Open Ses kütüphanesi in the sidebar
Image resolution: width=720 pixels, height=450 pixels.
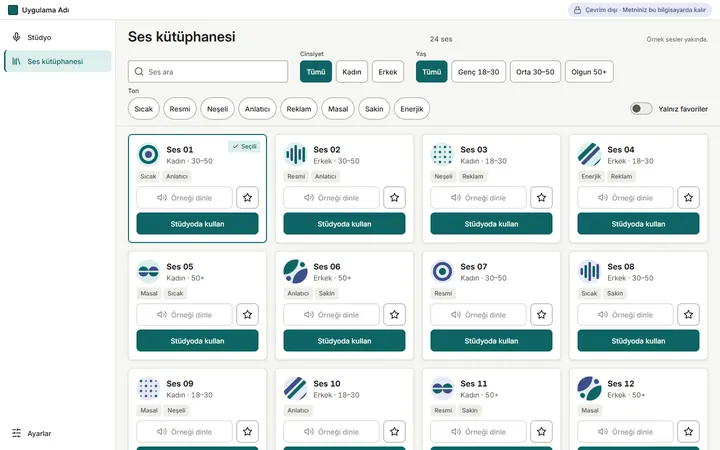[58, 61]
